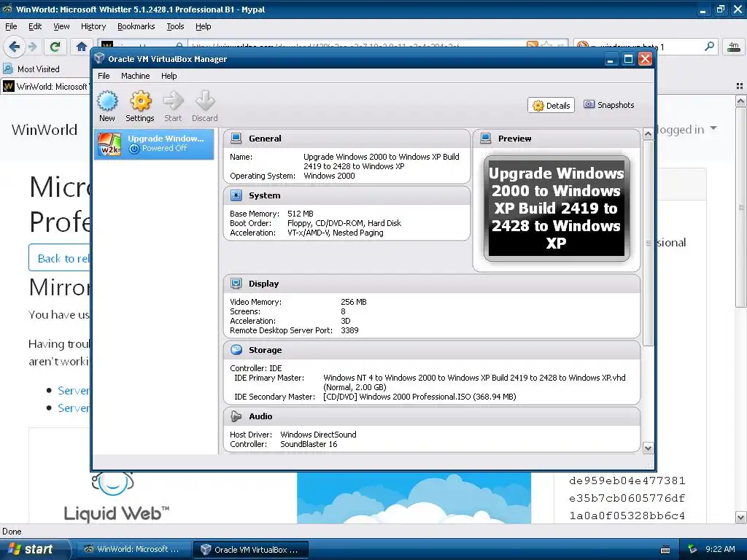Click the Snapshots camera icon

589,104
